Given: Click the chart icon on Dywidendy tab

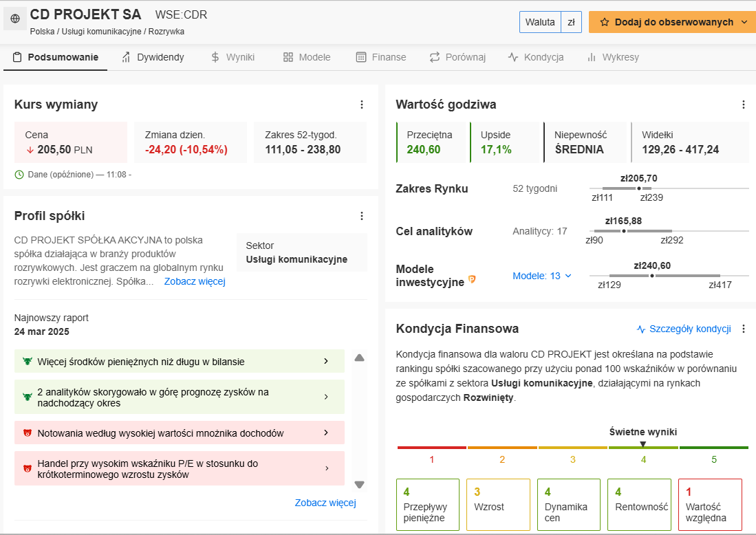Looking at the screenshot, I should coord(127,57).
